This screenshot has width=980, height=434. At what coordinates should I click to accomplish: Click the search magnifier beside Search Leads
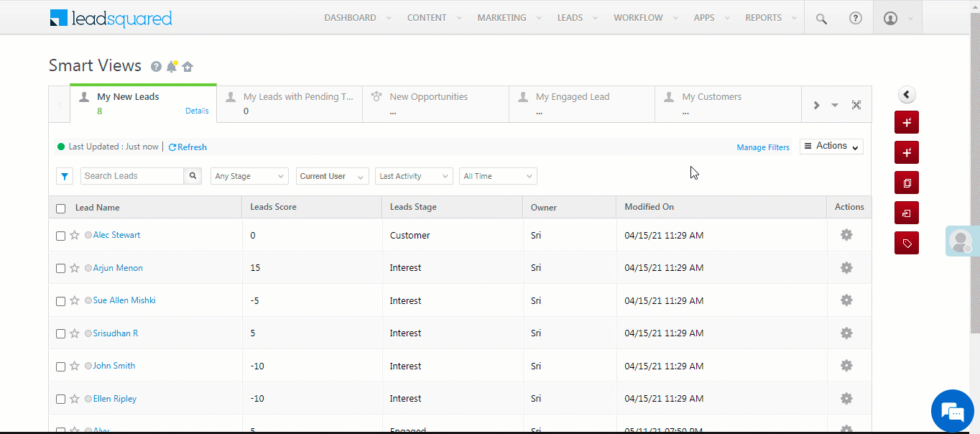pos(192,175)
